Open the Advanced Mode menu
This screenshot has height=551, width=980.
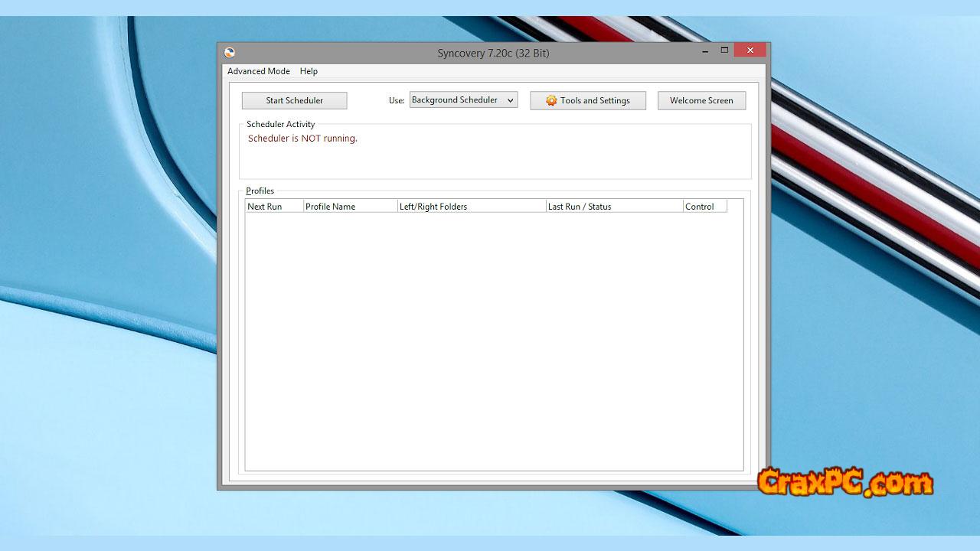point(258,71)
